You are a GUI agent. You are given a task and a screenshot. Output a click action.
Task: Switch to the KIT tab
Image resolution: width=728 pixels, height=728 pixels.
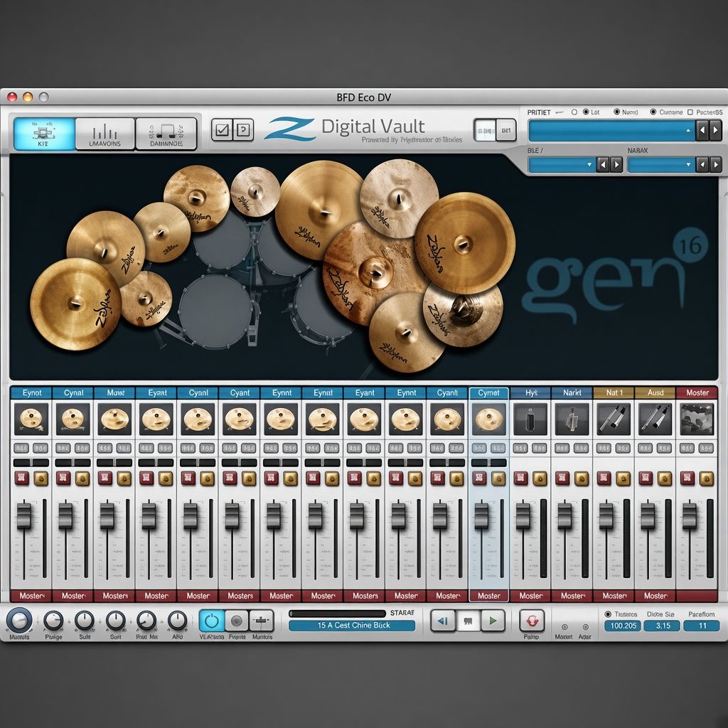[43, 134]
